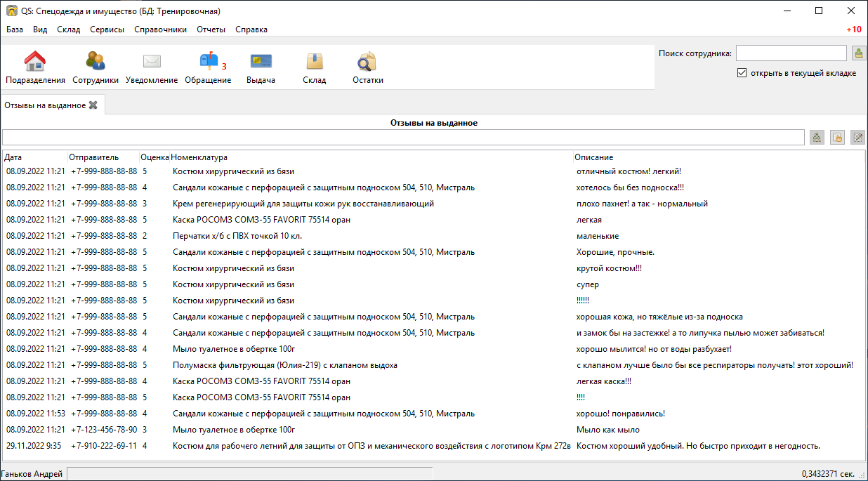The image size is (868, 481).
Task: Click sender +7-123-456-78-90
Action: 104,430
